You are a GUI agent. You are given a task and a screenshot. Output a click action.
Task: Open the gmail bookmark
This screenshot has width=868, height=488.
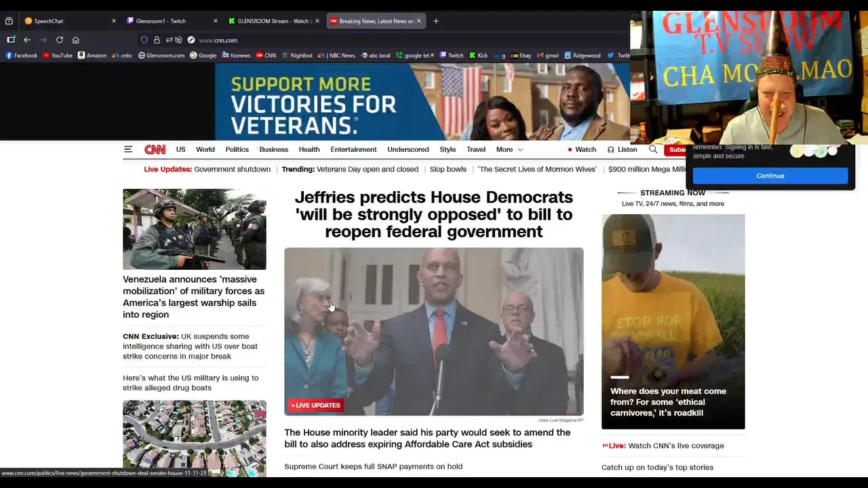coord(548,56)
